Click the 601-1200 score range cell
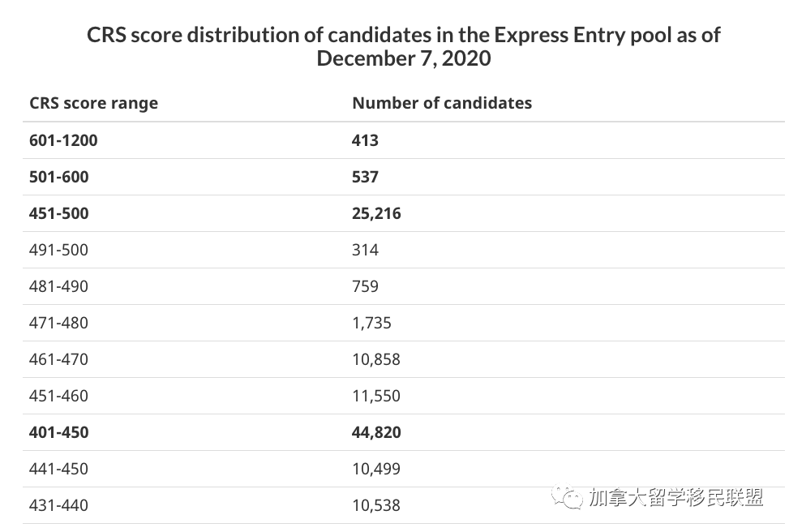789x532 pixels. click(63, 140)
